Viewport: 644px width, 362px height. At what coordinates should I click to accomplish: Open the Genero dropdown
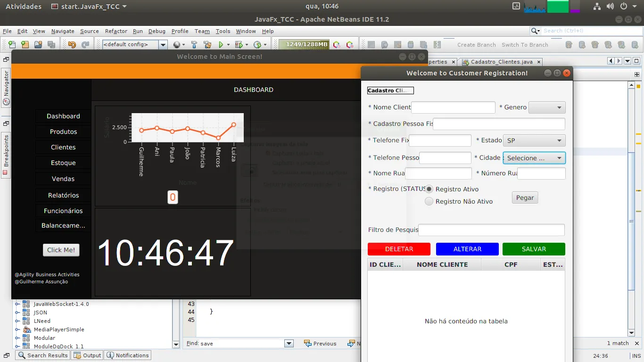point(547,107)
